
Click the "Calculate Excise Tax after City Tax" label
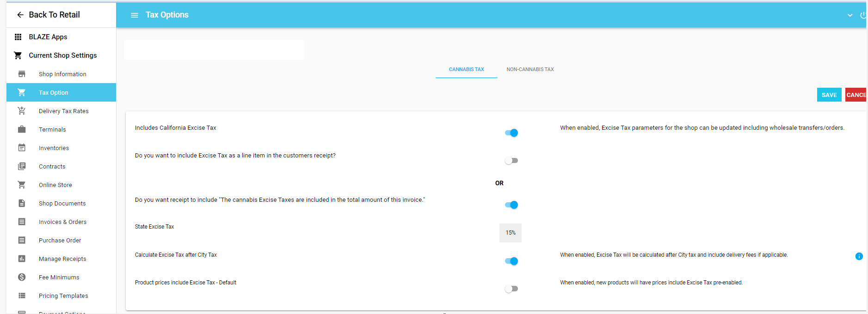pyautogui.click(x=176, y=255)
